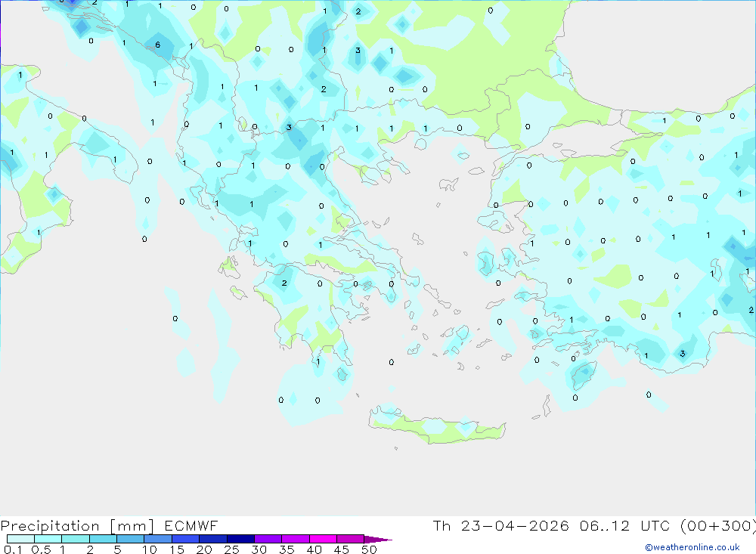Screen dimensions: 756x554
Task: Click the 45–50 mm dark magenta legend swatch
Action: pos(351,539)
